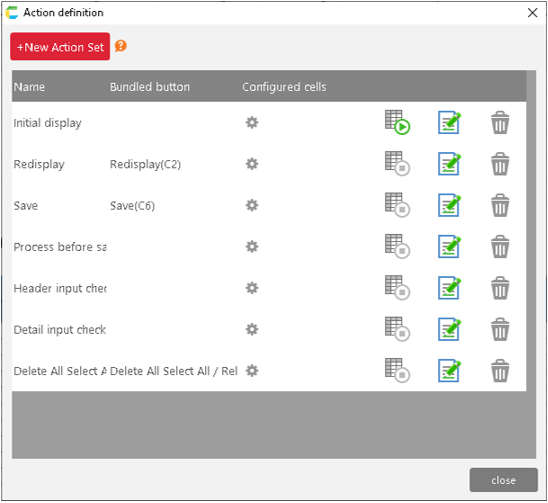The width and height of the screenshot is (548, 503).
Task: Select the Delete All Select name cell
Action: (x=60, y=371)
